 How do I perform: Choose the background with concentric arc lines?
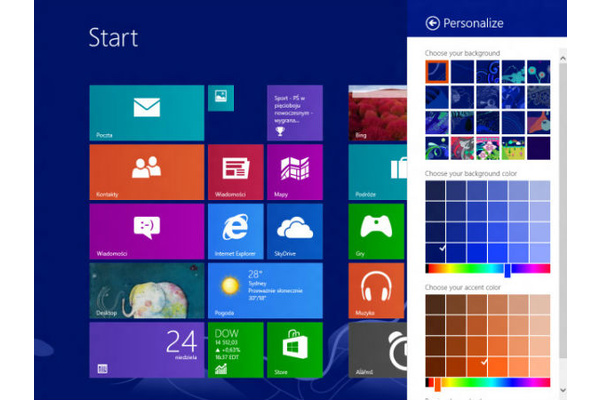(513, 122)
